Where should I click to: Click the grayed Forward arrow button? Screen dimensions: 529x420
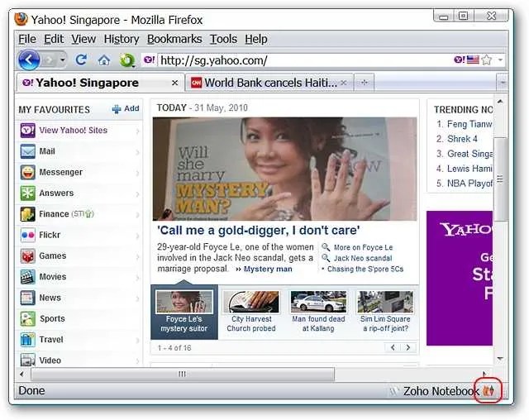pyautogui.click(x=49, y=60)
